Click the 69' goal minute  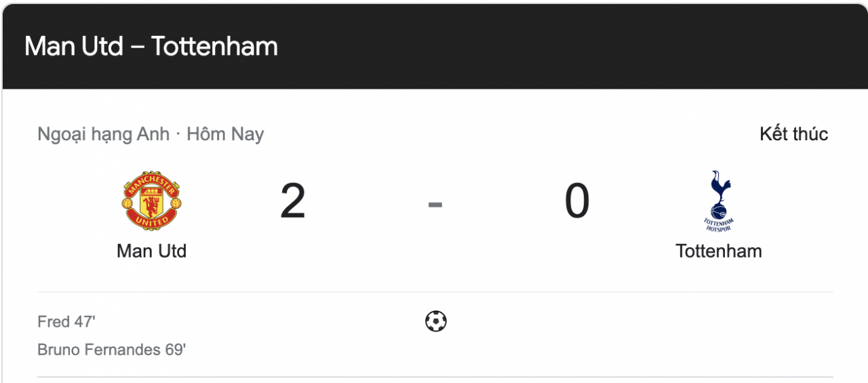pyautogui.click(x=175, y=350)
